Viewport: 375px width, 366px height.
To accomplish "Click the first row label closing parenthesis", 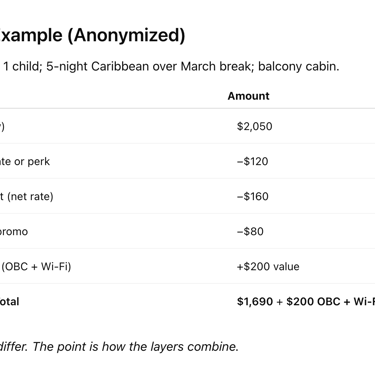I will (x=2, y=126).
